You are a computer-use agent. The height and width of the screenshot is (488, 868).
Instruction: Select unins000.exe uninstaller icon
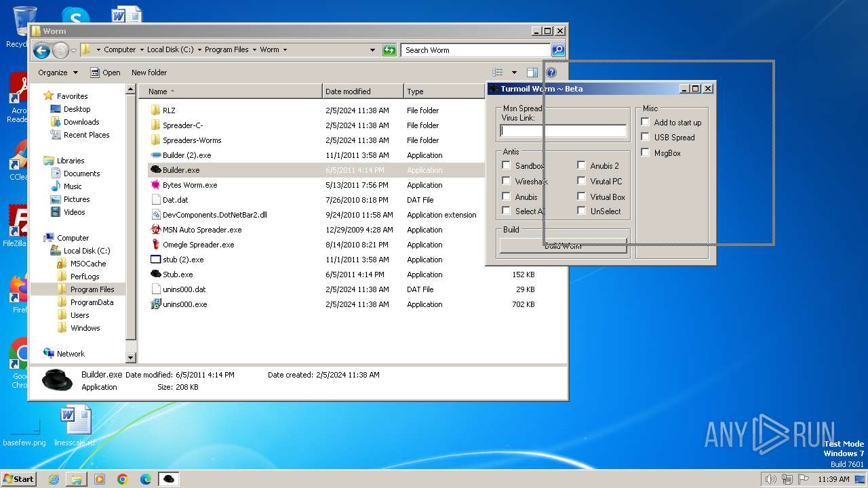click(155, 304)
